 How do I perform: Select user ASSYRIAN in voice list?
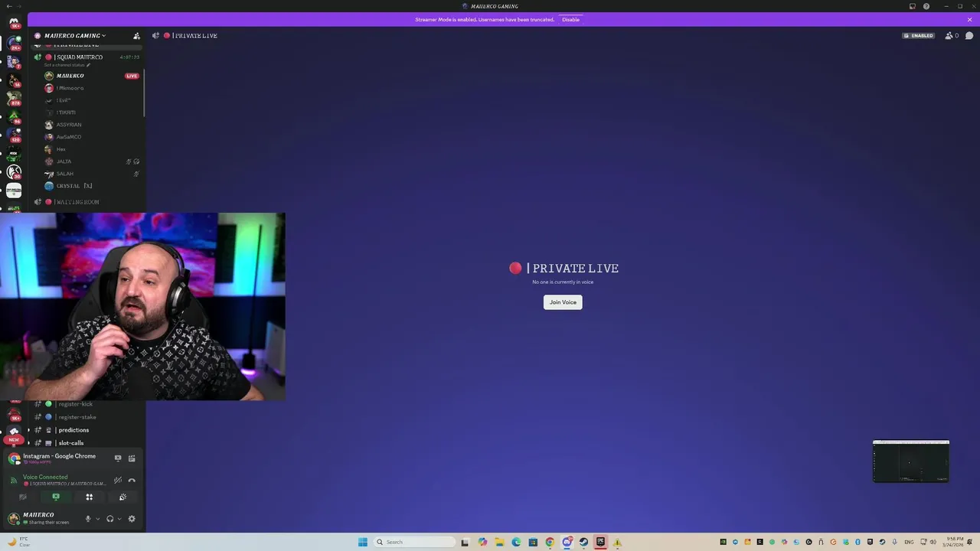pyautogui.click(x=92, y=125)
